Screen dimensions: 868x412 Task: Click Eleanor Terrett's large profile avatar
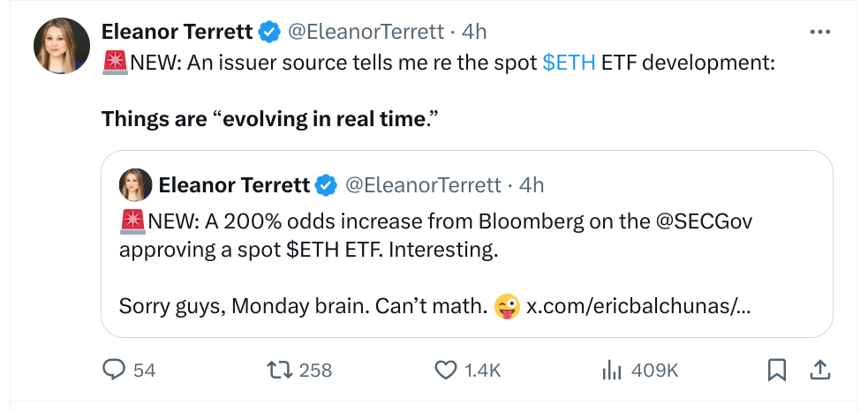click(x=62, y=46)
